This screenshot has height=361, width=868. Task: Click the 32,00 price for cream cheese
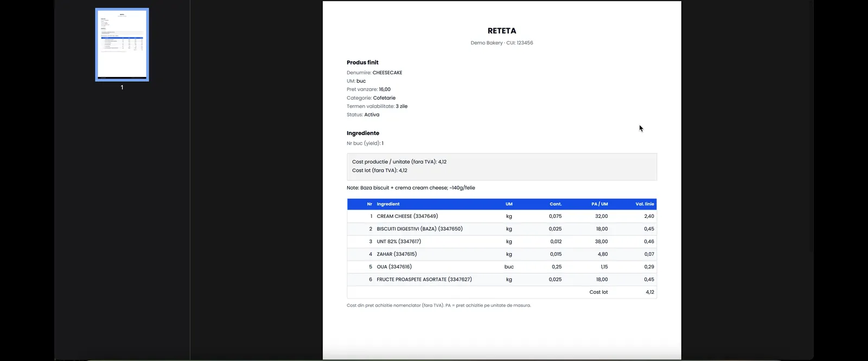(x=601, y=216)
